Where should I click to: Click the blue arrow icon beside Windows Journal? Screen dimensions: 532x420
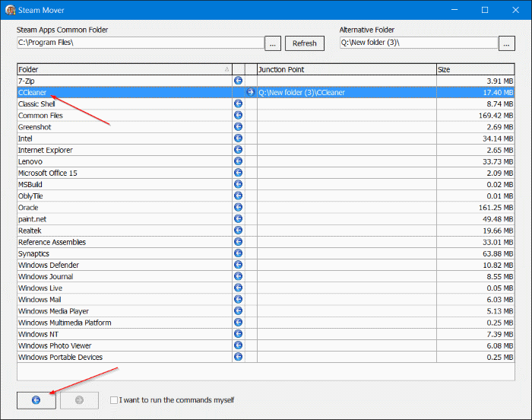pos(238,276)
